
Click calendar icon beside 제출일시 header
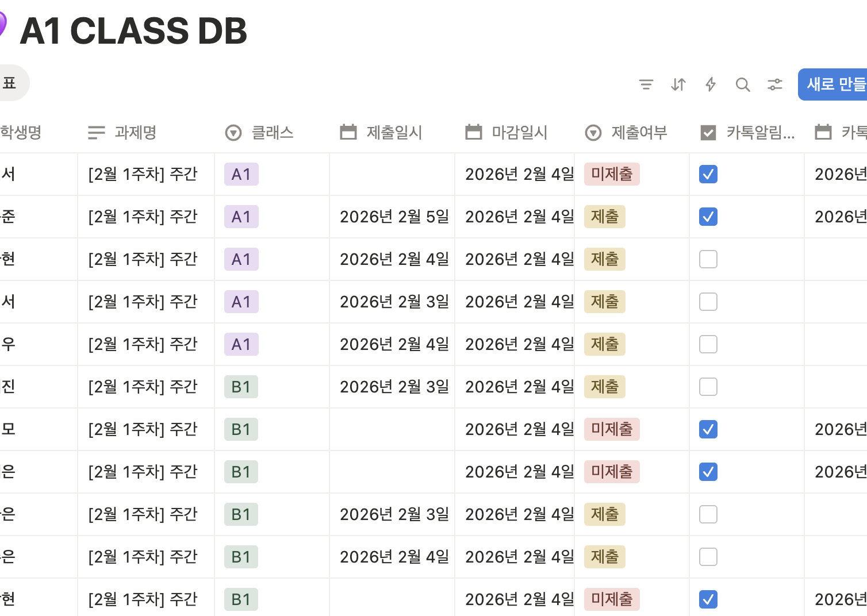pos(348,133)
